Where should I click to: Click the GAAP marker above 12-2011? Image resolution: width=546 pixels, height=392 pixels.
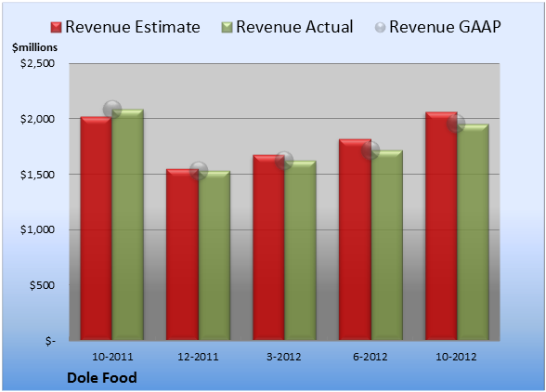pos(199,171)
